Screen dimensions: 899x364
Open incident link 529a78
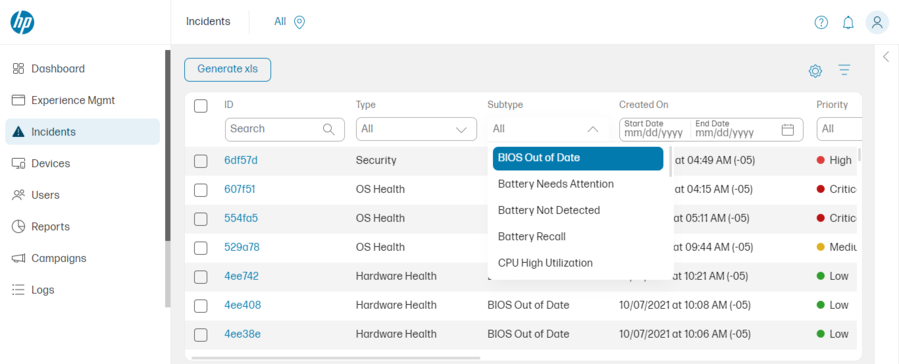point(242,247)
